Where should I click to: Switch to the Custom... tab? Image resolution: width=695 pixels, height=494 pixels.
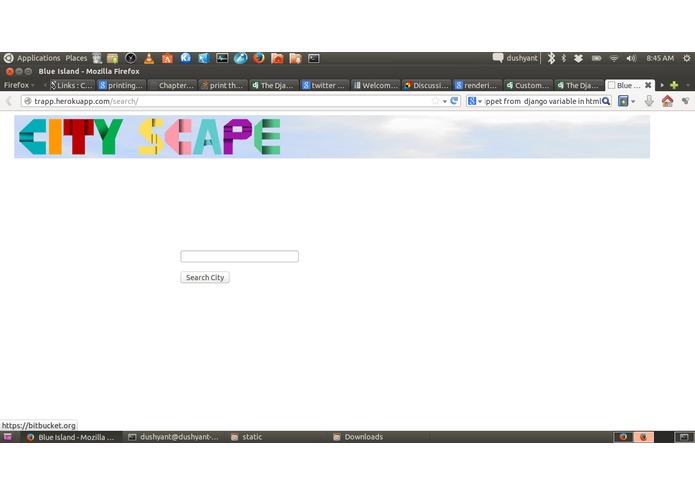(528, 85)
